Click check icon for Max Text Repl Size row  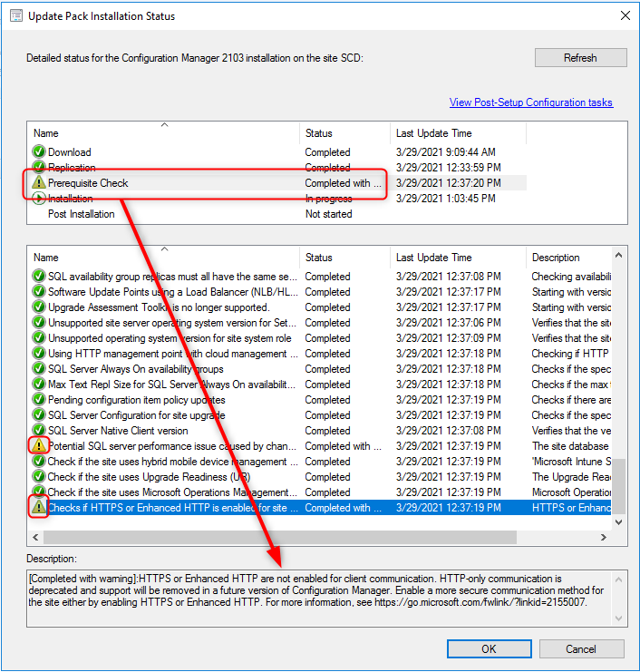pyautogui.click(x=39, y=384)
